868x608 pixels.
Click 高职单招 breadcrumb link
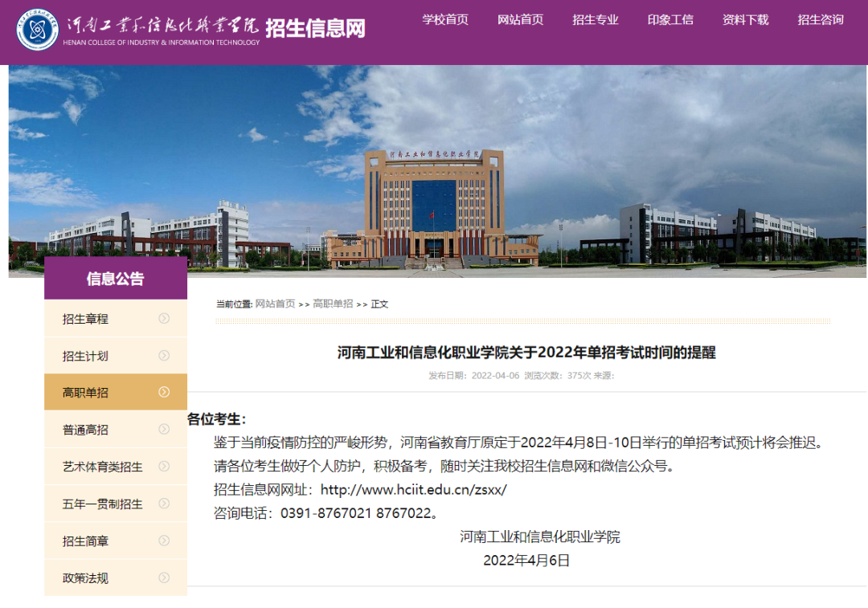(x=333, y=304)
